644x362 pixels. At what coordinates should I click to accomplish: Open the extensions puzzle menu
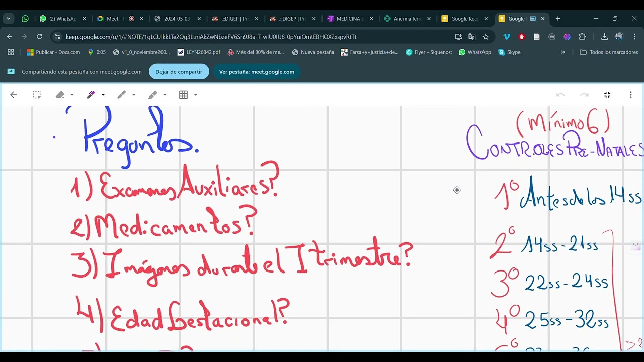pos(582,37)
